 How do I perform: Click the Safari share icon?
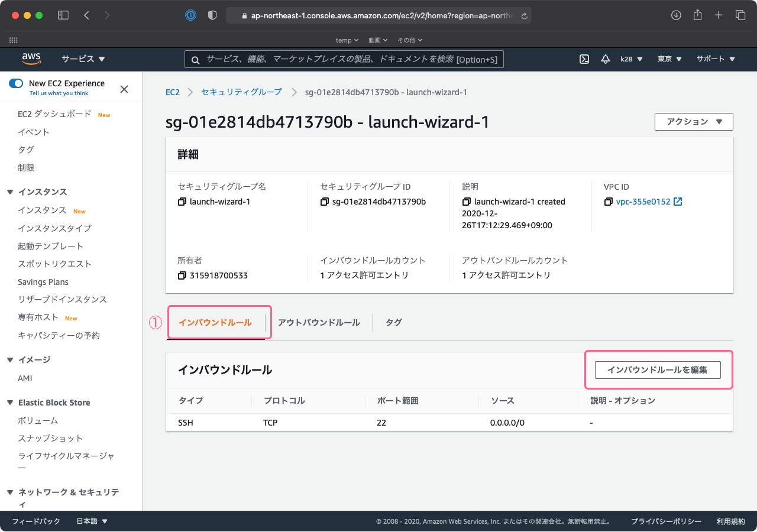pos(697,15)
